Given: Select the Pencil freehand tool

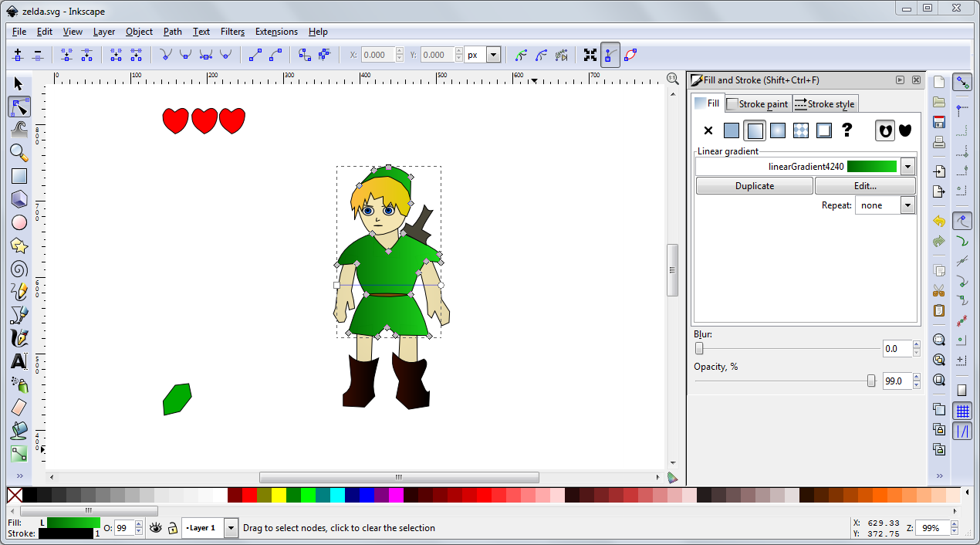Looking at the screenshot, I should tap(19, 292).
